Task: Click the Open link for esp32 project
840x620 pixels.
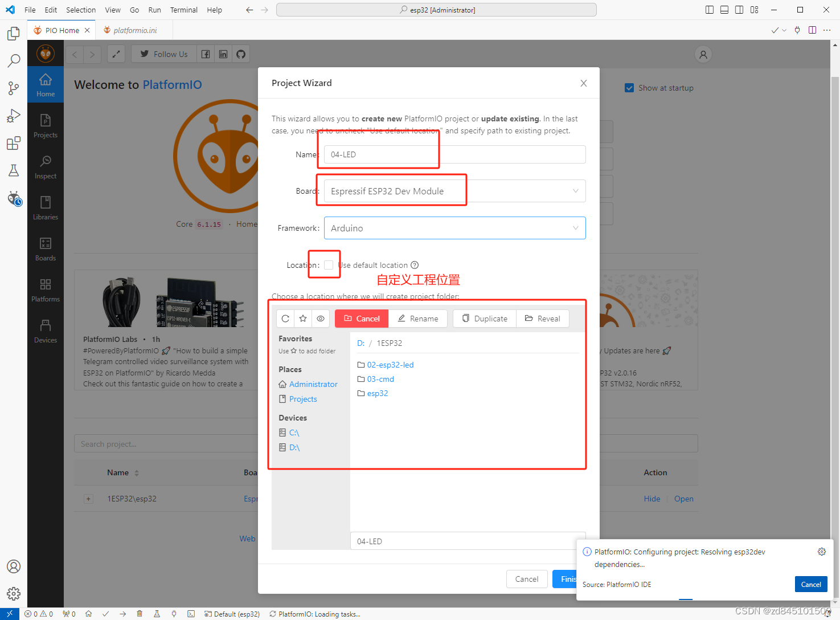Action: click(x=684, y=499)
